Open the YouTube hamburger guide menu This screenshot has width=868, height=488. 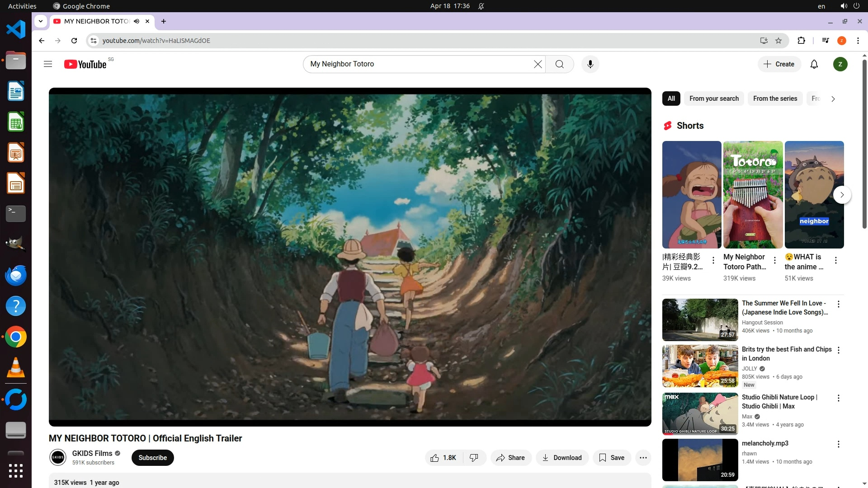48,64
